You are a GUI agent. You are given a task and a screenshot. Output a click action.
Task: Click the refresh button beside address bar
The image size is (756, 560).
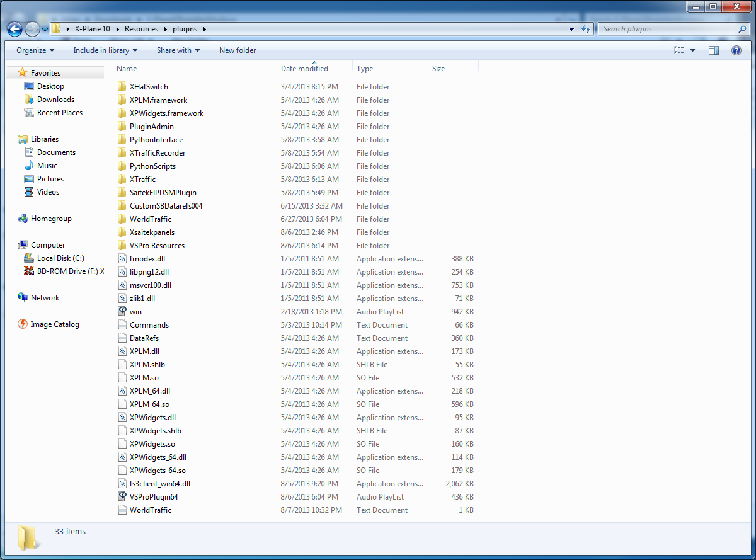coord(586,29)
